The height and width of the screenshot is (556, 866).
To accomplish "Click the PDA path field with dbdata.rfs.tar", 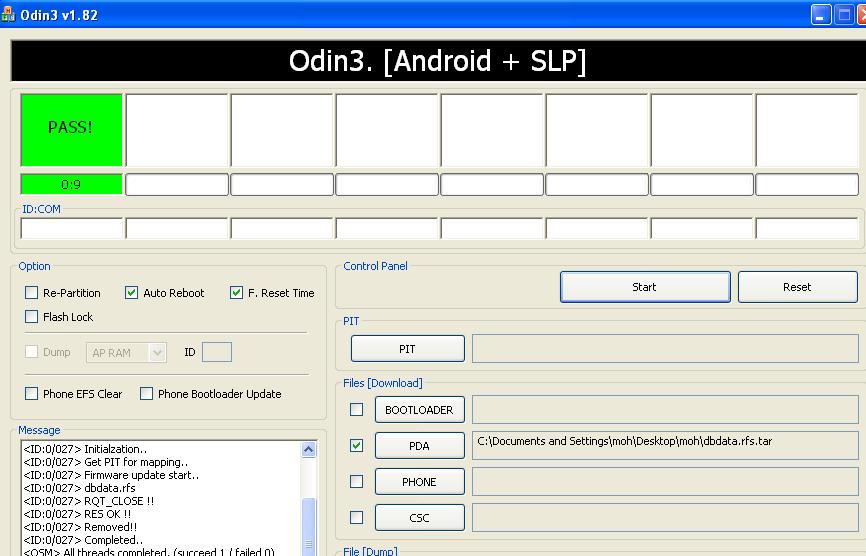I will click(665, 446).
